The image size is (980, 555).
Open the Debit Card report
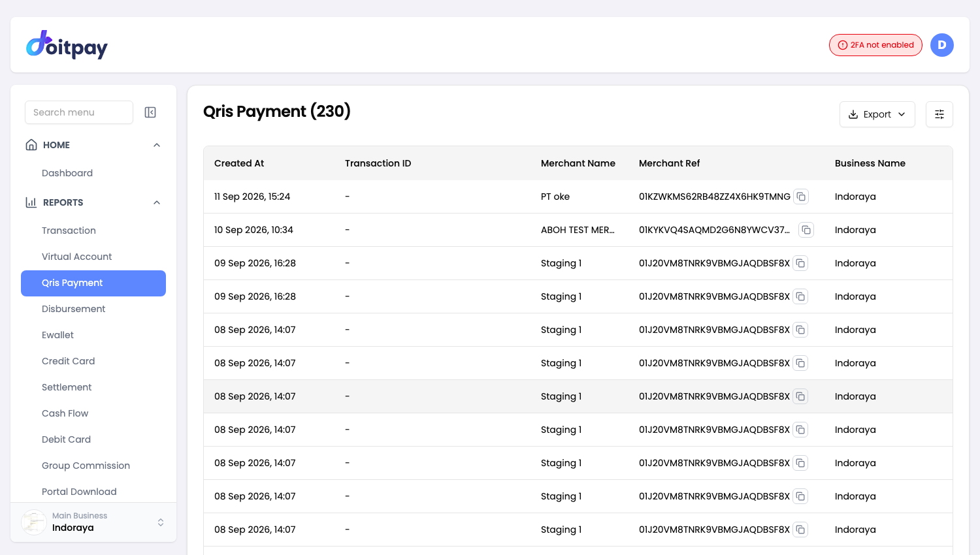click(66, 439)
